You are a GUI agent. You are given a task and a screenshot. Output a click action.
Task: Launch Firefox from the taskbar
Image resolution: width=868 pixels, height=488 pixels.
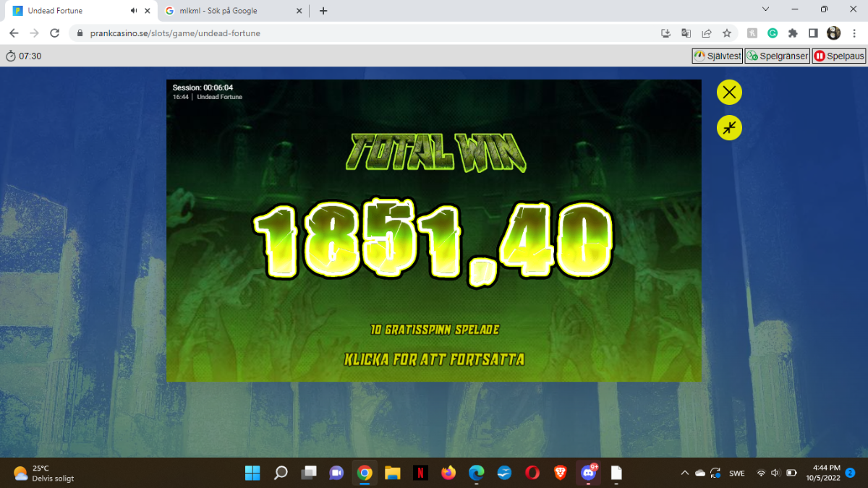[x=448, y=473]
